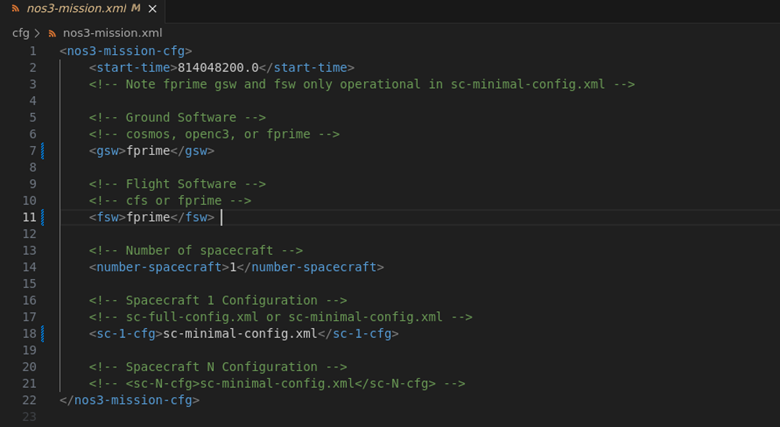The height and width of the screenshot is (427, 780).
Task: Click the comment about sc-minimal-config.xml on line 3
Action: click(x=362, y=84)
